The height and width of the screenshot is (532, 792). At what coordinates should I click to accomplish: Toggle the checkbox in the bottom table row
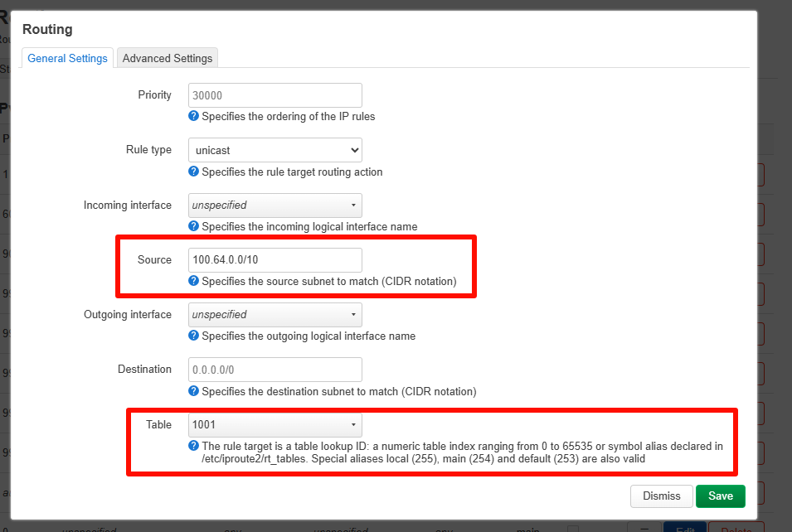click(572, 529)
